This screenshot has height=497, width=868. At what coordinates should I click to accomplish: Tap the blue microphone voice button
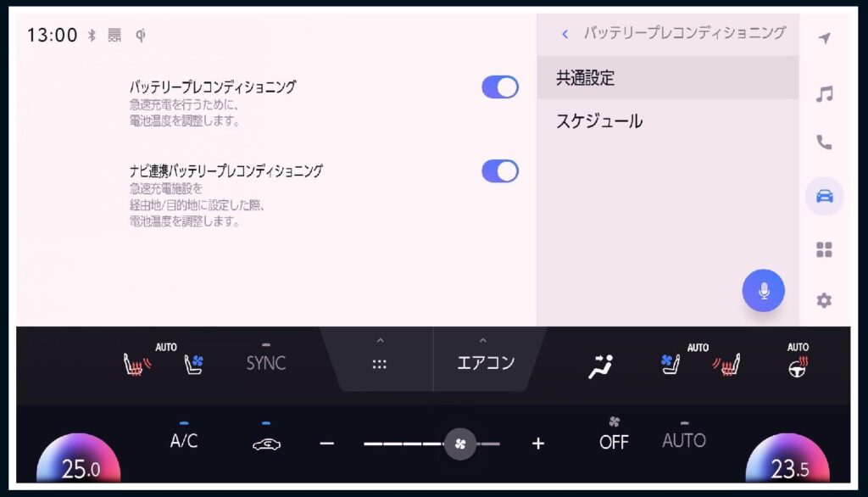click(x=764, y=290)
